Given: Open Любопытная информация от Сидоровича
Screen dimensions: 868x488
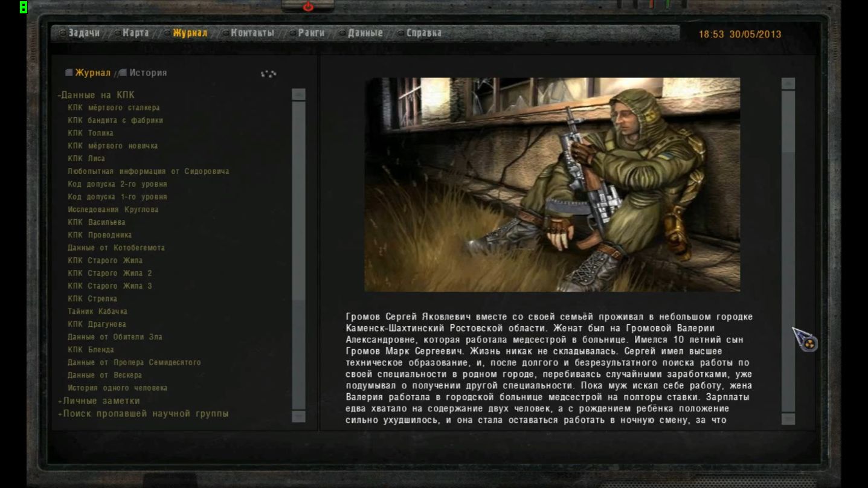Looking at the screenshot, I should pyautogui.click(x=149, y=171).
